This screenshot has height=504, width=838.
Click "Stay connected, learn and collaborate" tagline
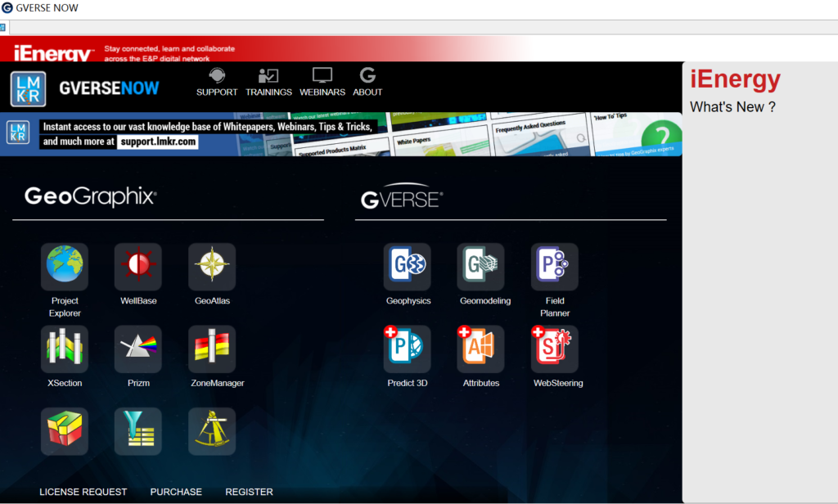pyautogui.click(x=169, y=48)
